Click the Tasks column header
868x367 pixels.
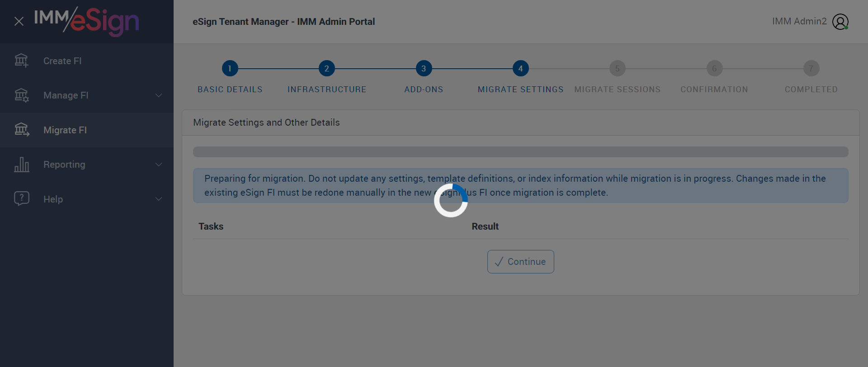tap(211, 226)
